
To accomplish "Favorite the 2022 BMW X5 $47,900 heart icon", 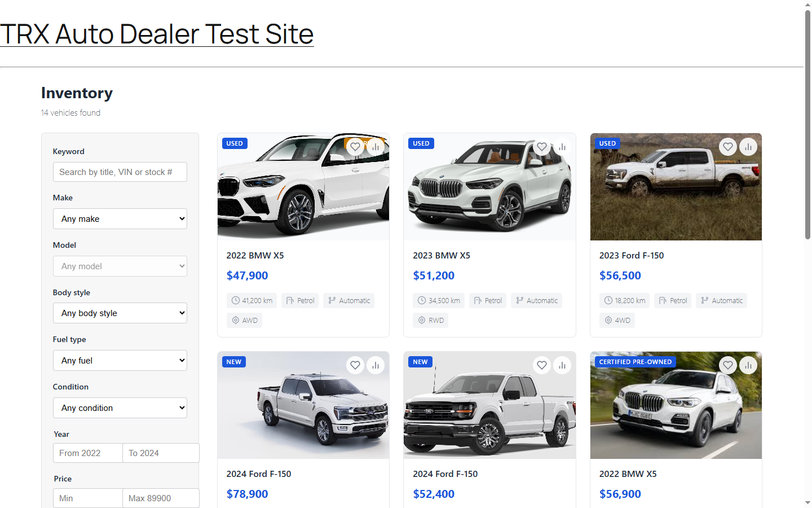I will pos(355,147).
